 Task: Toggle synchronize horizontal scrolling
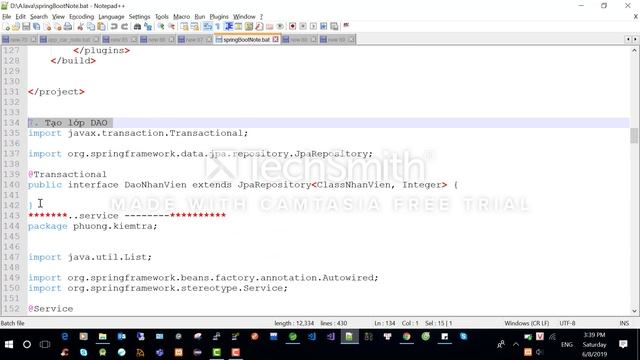point(195,27)
